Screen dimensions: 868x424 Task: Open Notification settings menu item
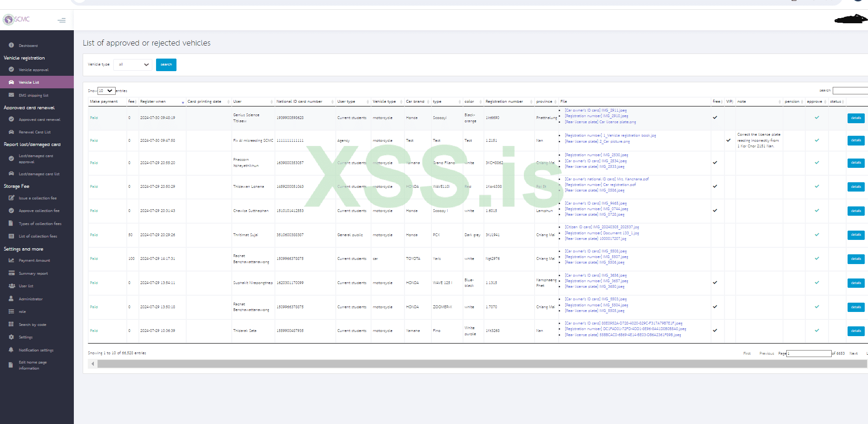point(36,350)
